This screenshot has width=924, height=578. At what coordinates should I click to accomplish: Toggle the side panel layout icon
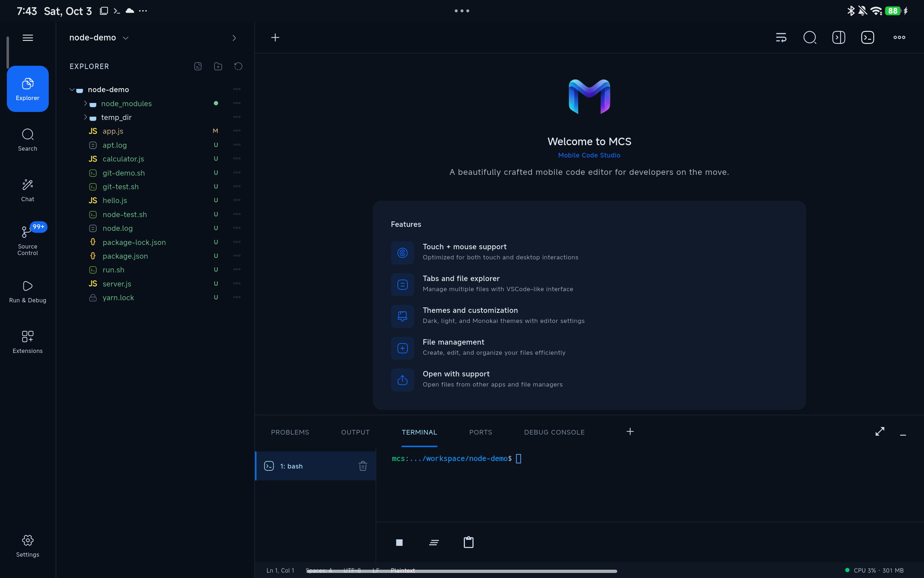tap(838, 38)
